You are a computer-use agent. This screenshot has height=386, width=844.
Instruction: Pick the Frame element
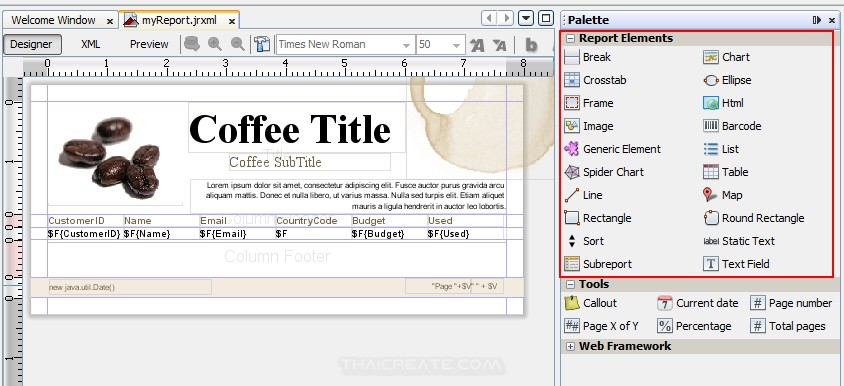pos(588,103)
